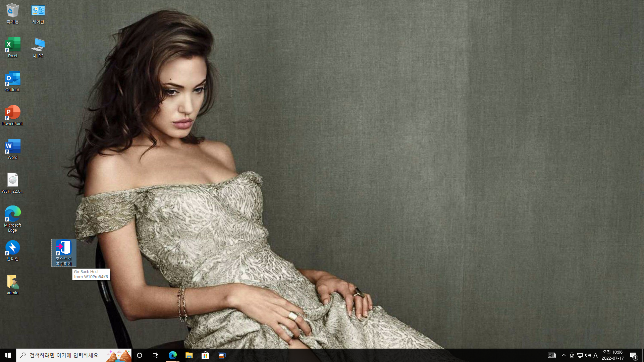
Task: Open the Control Panel (제어판) desktop icon
Action: (x=38, y=14)
